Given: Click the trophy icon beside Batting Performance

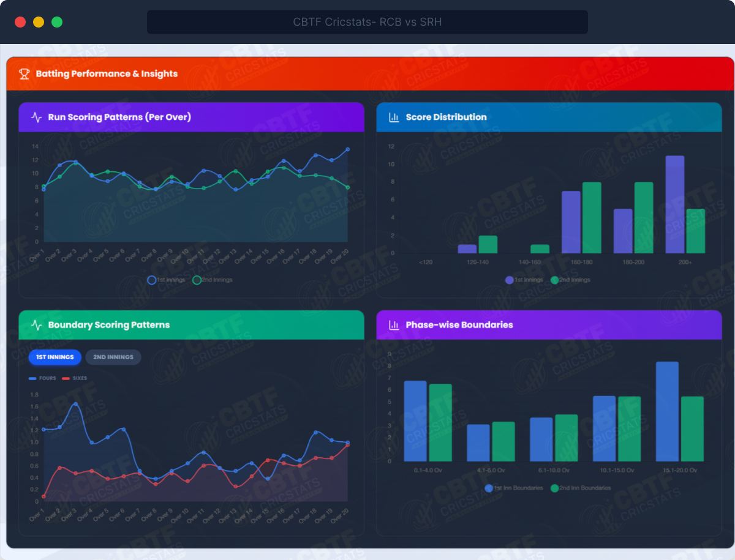Looking at the screenshot, I should point(24,74).
